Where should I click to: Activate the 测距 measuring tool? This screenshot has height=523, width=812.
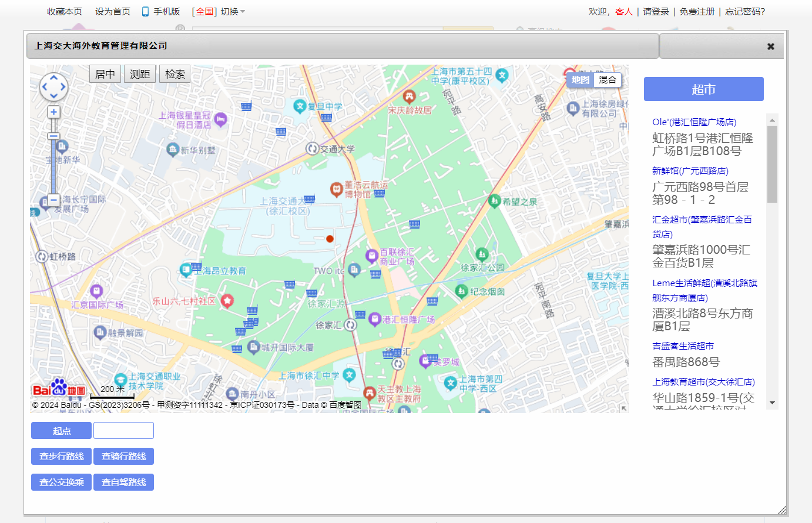140,74
